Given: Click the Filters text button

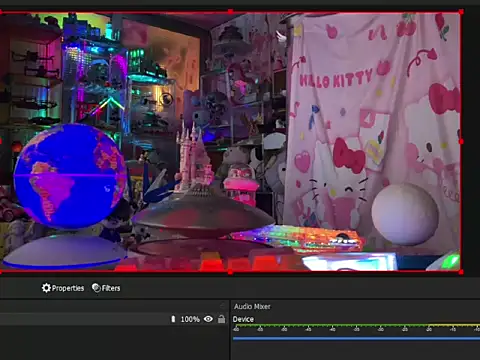Looking at the screenshot, I should (x=111, y=288).
